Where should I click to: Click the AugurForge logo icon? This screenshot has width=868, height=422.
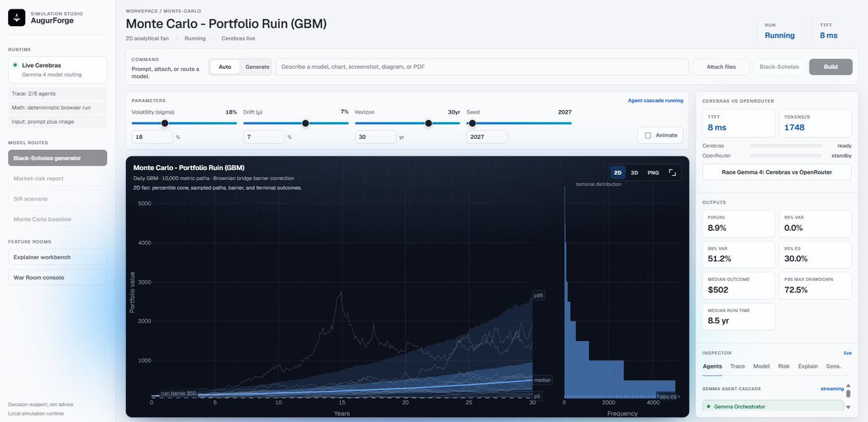[x=17, y=17]
